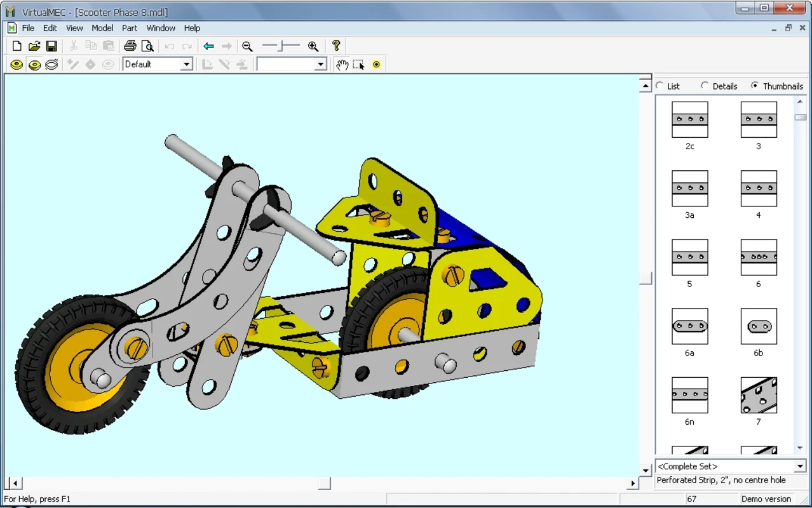Select the hand pan tool
Viewport: 812px width, 508px height.
coord(342,64)
